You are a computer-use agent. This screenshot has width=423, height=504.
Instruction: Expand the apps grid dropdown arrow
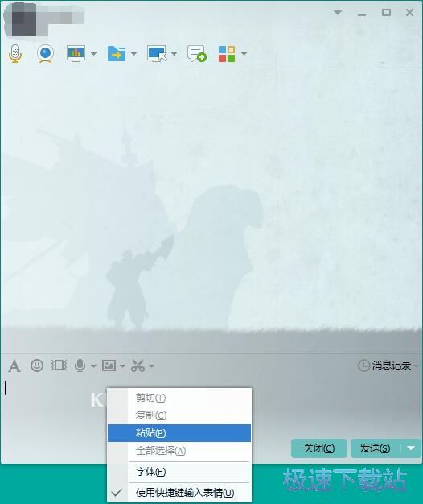pyautogui.click(x=244, y=54)
